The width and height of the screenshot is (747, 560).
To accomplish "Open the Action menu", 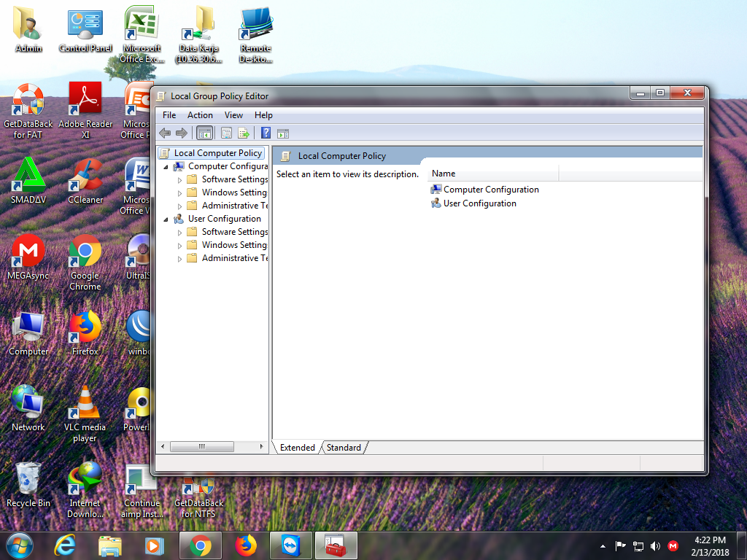I will 200,114.
